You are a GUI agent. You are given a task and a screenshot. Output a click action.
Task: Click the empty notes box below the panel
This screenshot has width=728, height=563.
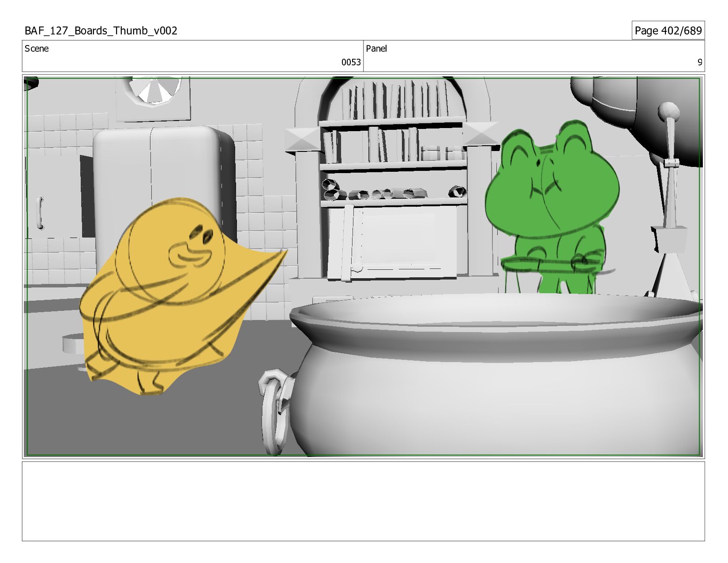pyautogui.click(x=363, y=501)
